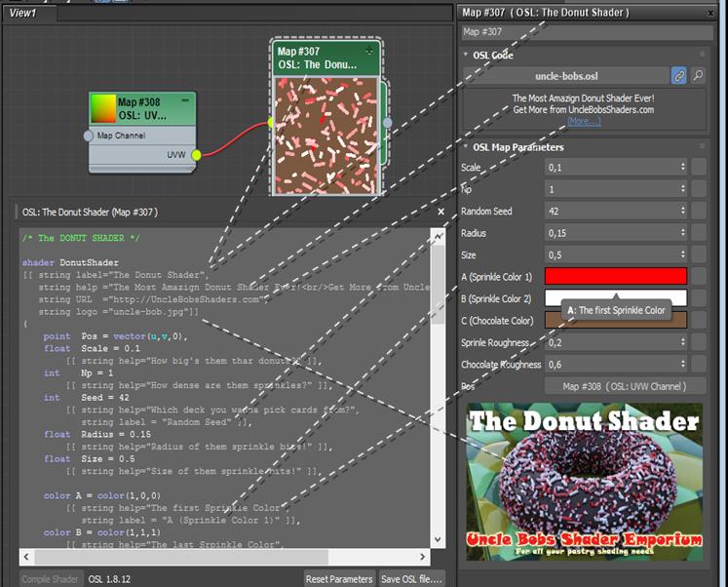Click the output socket of Map #307 node
The image size is (728, 587).
(387, 123)
